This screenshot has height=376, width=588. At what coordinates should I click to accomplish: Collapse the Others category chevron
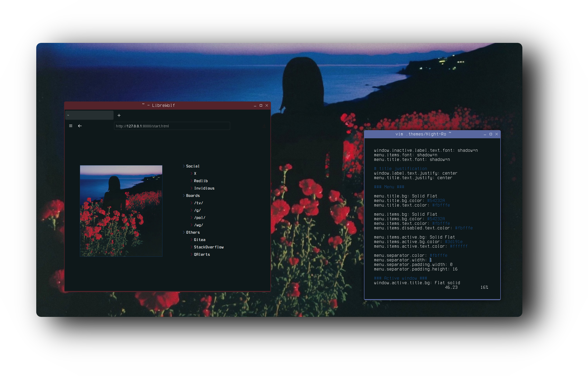click(x=184, y=232)
